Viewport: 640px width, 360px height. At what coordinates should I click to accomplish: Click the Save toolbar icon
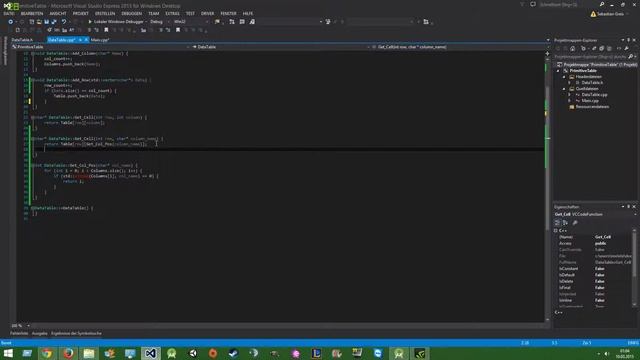[x=47, y=22]
